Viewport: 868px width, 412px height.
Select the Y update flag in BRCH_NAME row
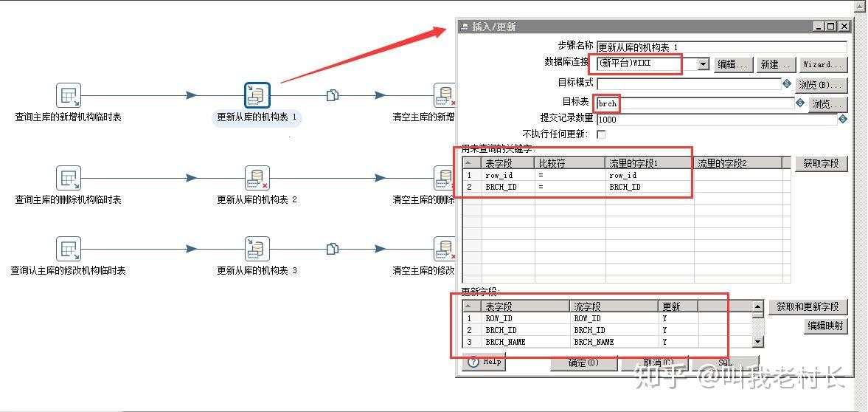pyautogui.click(x=678, y=342)
